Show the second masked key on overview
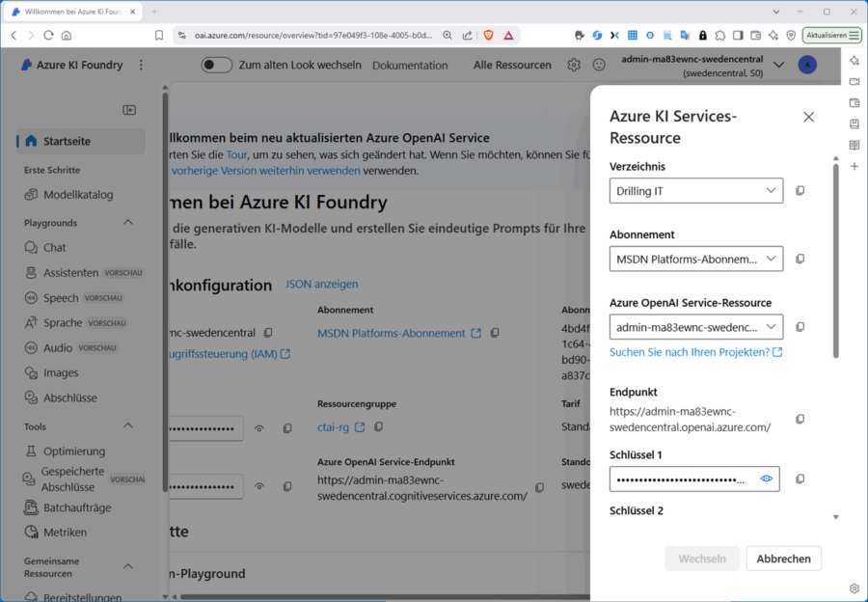868x602 pixels. [259, 486]
